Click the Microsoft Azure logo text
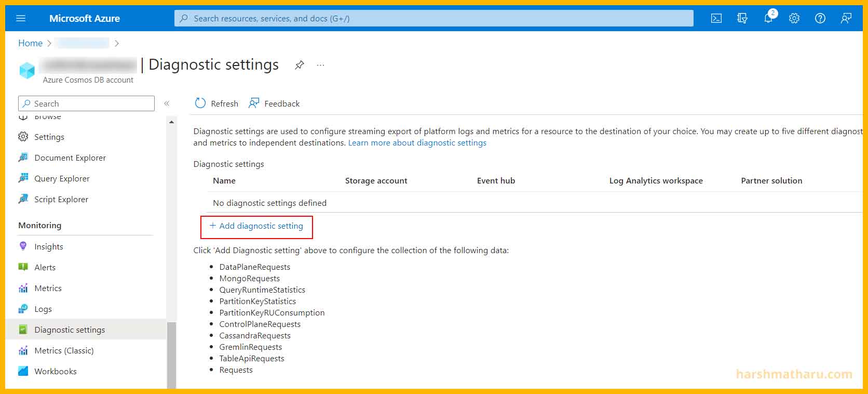868x394 pixels. (x=85, y=18)
